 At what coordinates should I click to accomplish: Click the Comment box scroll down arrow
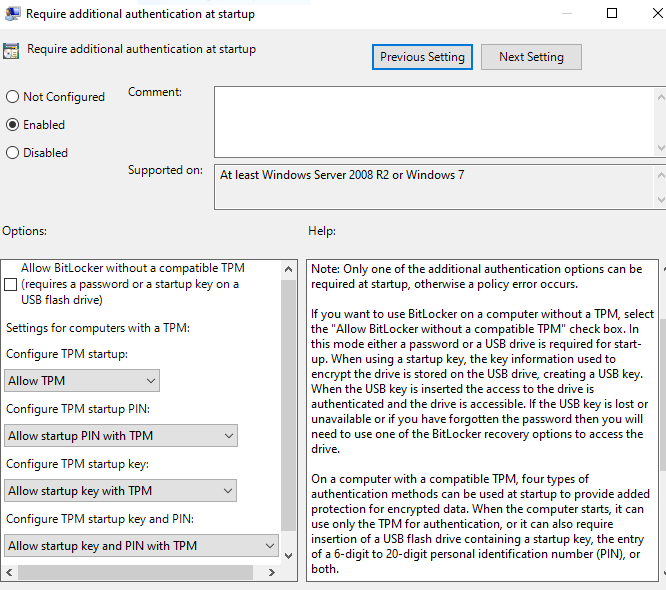(660, 148)
